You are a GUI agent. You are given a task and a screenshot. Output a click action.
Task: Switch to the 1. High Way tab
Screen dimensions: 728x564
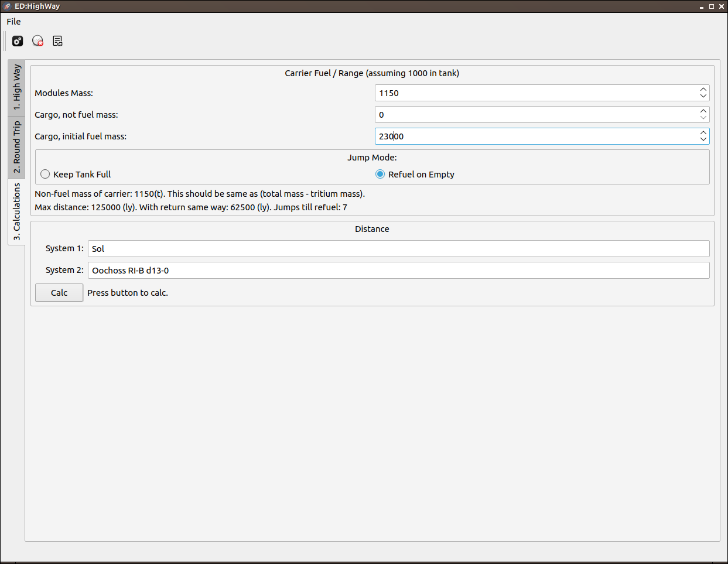(16, 87)
